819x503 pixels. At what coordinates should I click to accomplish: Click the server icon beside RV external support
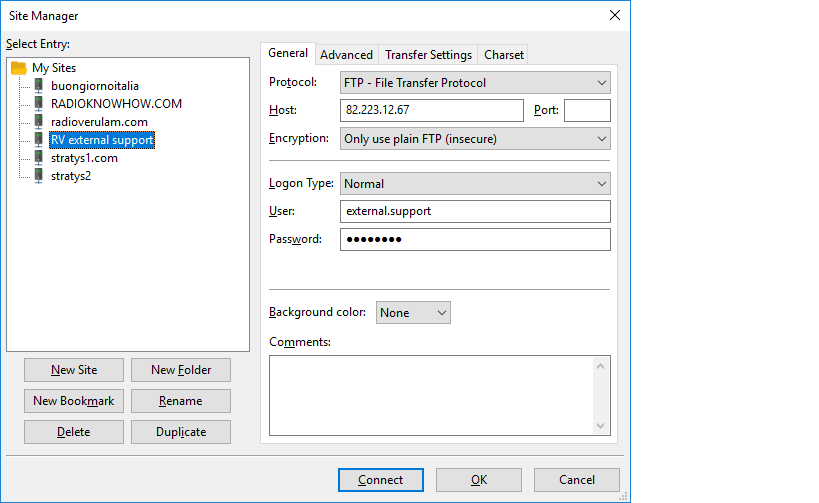[x=39, y=139]
